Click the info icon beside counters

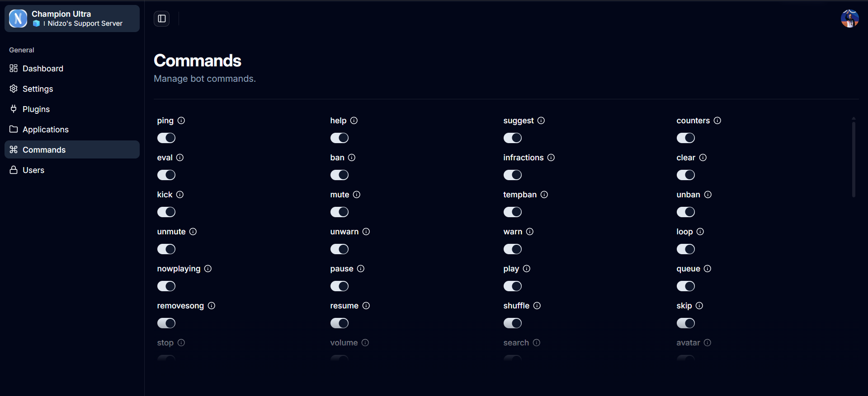pos(717,121)
